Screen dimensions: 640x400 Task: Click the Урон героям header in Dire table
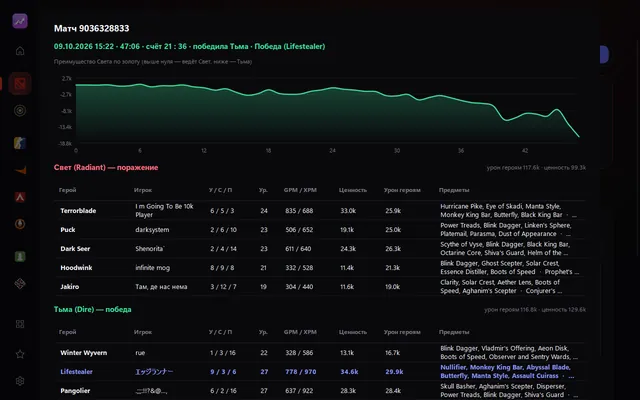402,332
